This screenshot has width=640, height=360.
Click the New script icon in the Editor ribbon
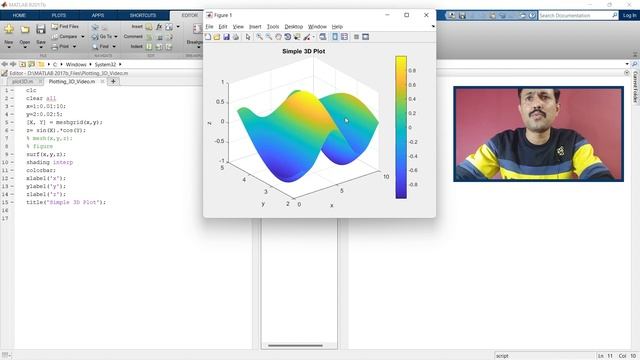point(9,29)
